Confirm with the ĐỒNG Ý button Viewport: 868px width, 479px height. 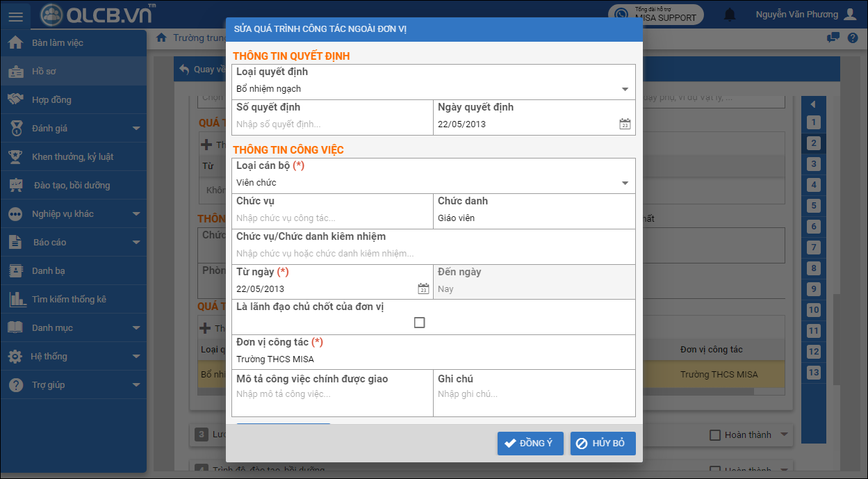point(530,444)
